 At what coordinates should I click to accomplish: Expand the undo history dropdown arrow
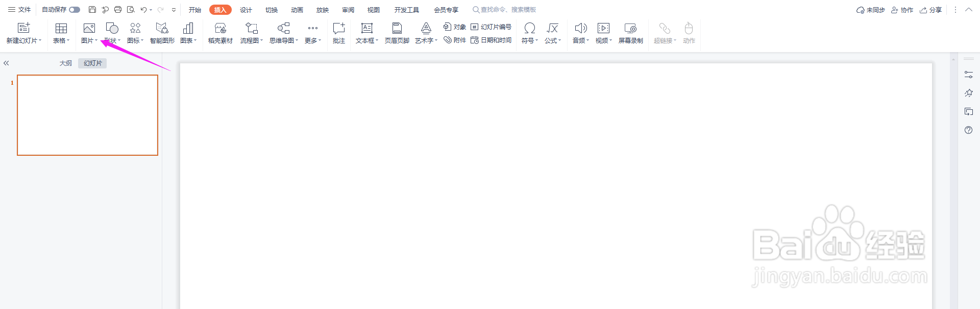[x=151, y=10]
